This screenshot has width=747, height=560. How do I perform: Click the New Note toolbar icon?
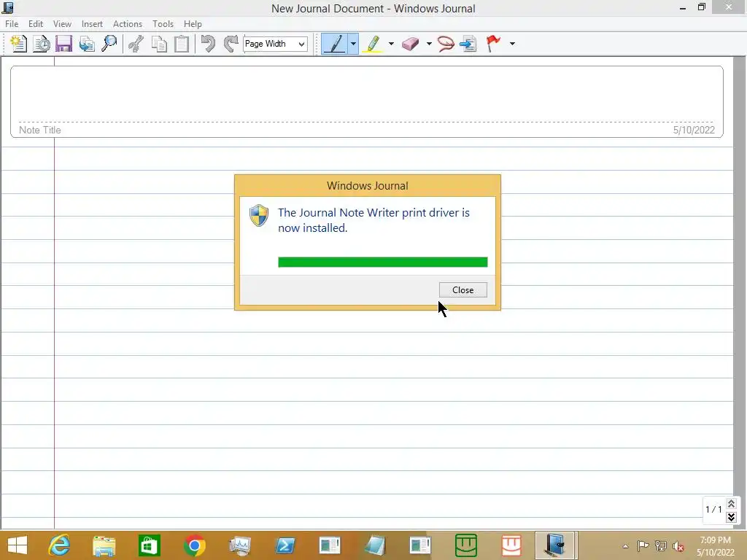pos(18,44)
